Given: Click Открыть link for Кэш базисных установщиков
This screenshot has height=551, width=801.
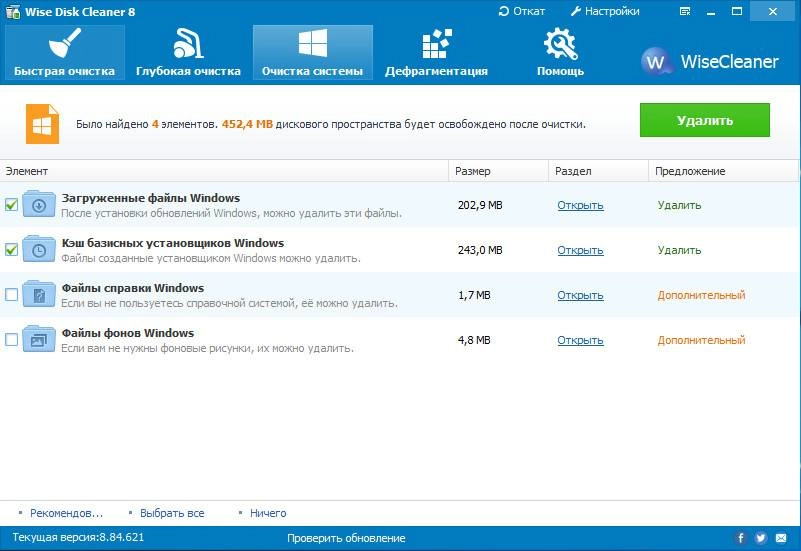Looking at the screenshot, I should pos(580,250).
